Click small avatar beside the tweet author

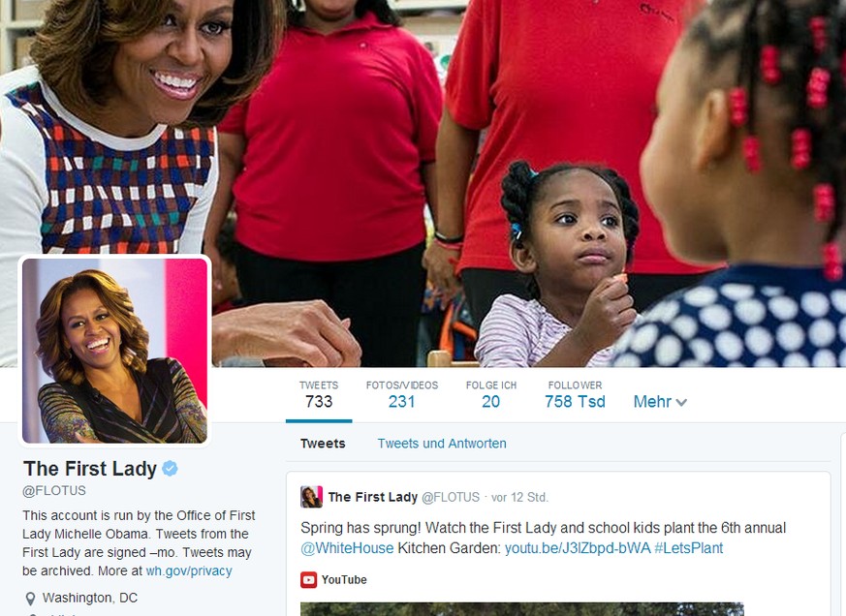click(311, 497)
